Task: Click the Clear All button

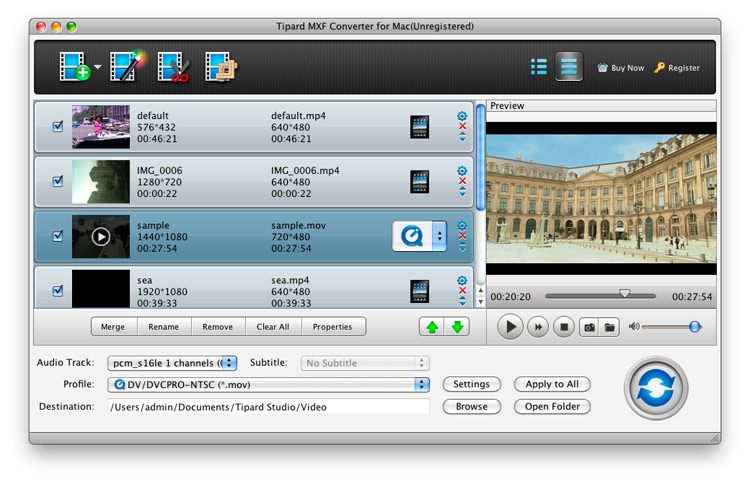Action: pyautogui.click(x=273, y=327)
